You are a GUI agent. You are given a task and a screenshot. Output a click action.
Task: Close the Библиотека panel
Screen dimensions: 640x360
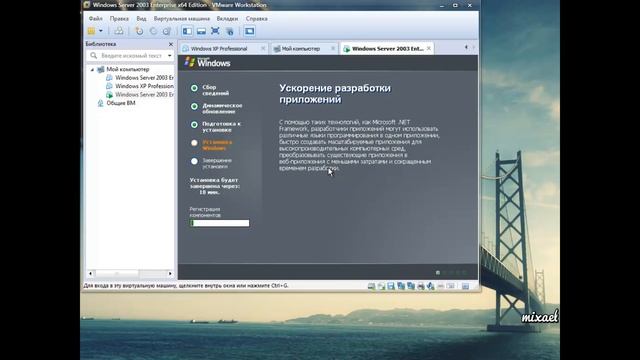coord(171,44)
